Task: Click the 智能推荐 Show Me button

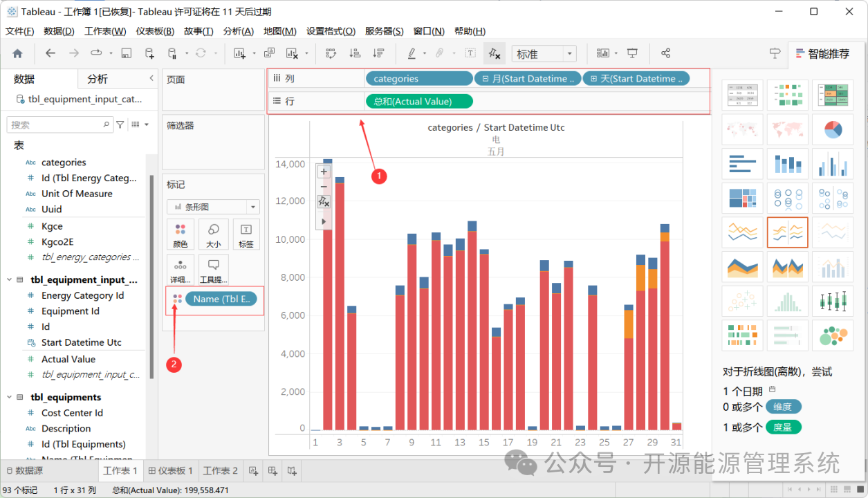Action: pyautogui.click(x=822, y=54)
